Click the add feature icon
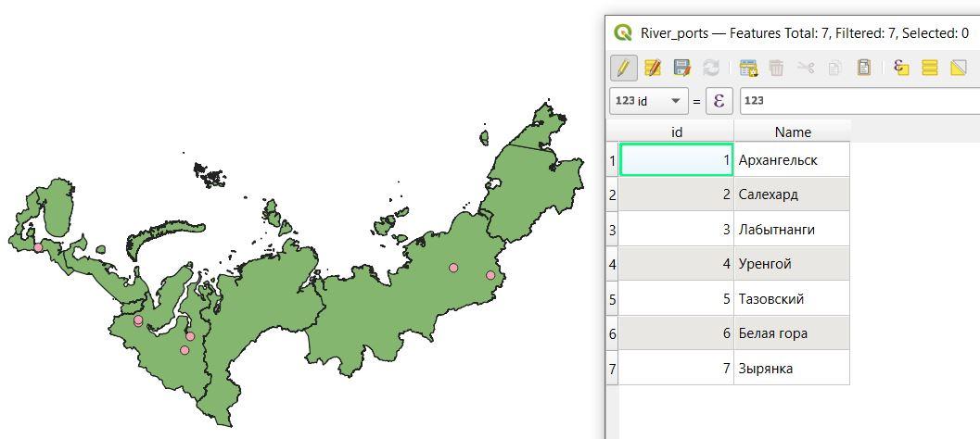980x439 pixels. [748, 68]
